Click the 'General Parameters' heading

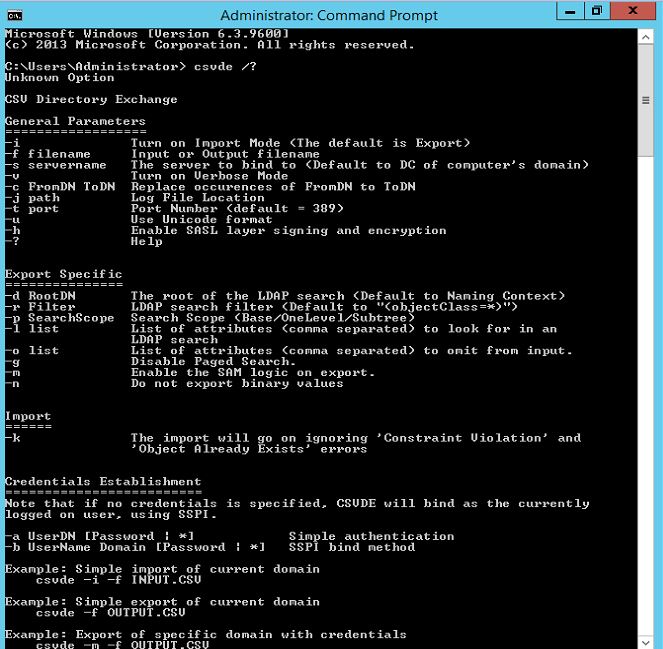pyautogui.click(x=75, y=121)
